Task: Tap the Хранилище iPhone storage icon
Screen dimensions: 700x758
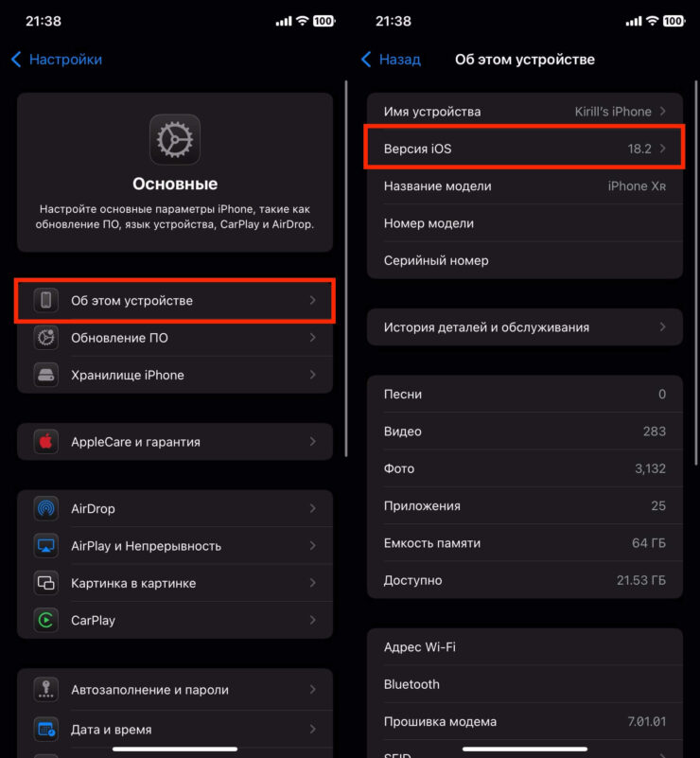Action: pyautogui.click(x=45, y=375)
